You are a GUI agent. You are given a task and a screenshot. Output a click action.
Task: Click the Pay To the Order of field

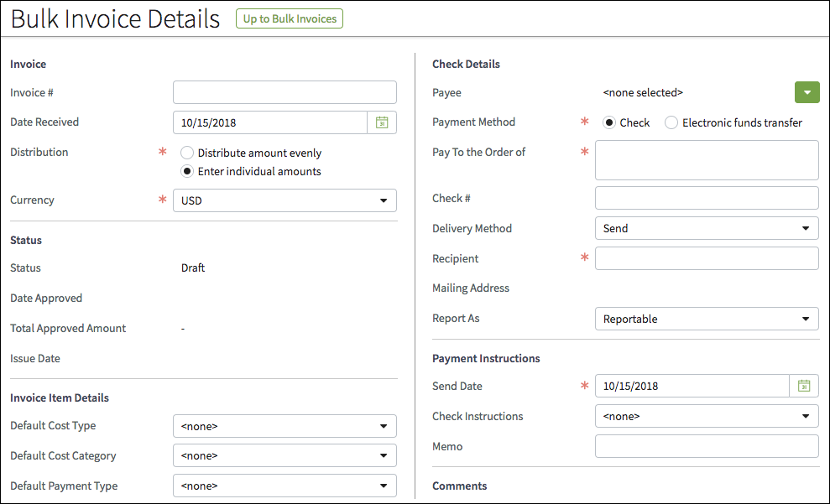[707, 160]
